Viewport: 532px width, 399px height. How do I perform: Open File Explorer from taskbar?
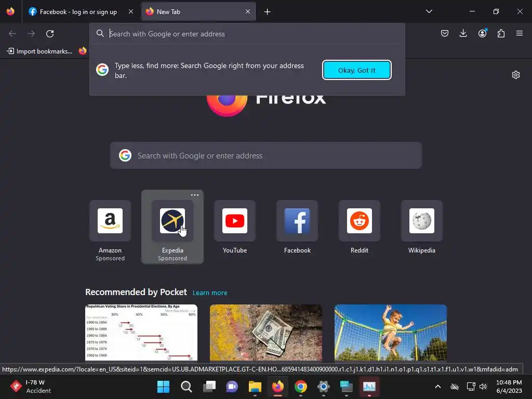(255, 387)
